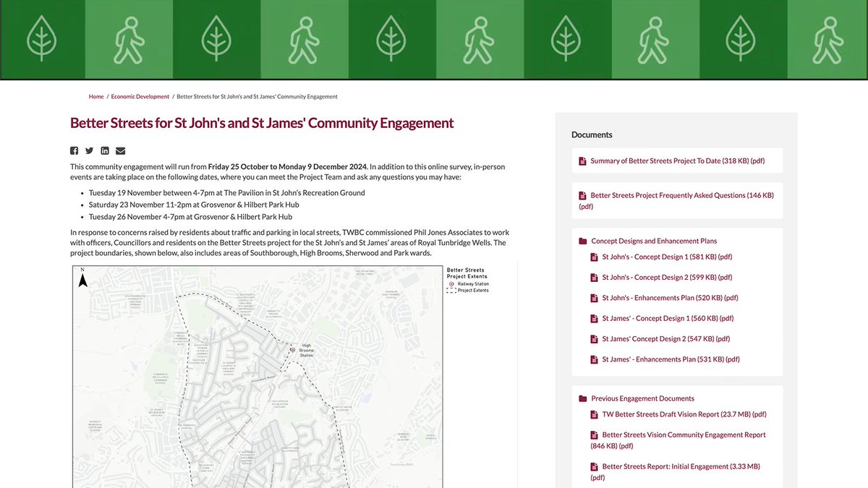Screen dimensions: 868x488
Task: Share the page via email envelope icon
Action: (119, 150)
